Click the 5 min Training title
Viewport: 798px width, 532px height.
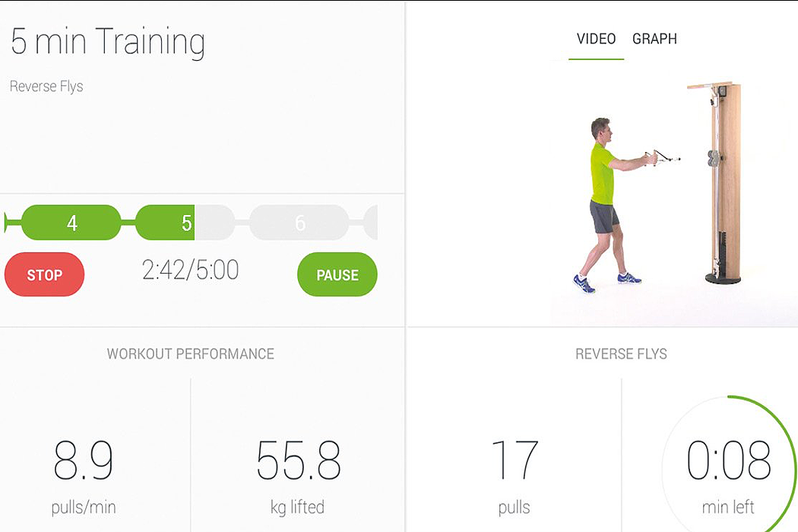point(108,42)
